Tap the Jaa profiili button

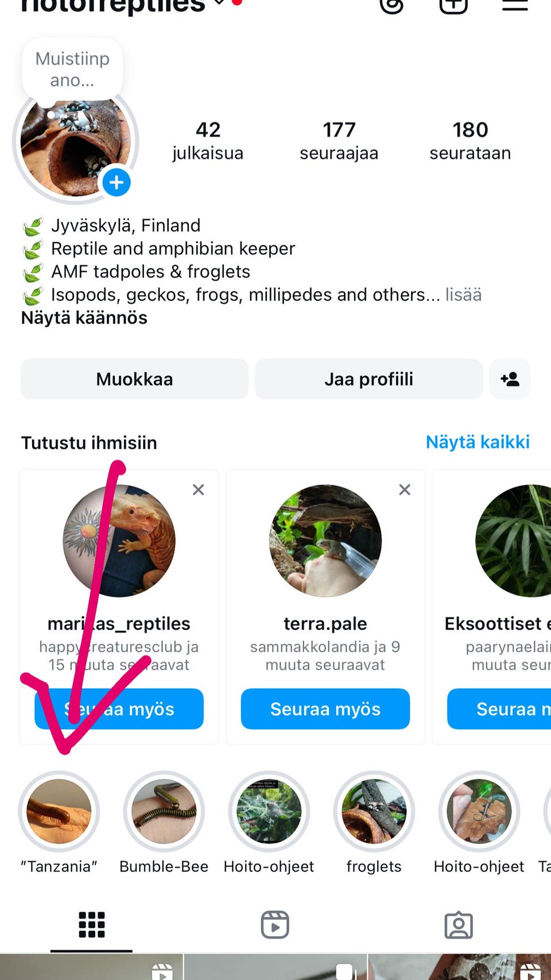[368, 379]
